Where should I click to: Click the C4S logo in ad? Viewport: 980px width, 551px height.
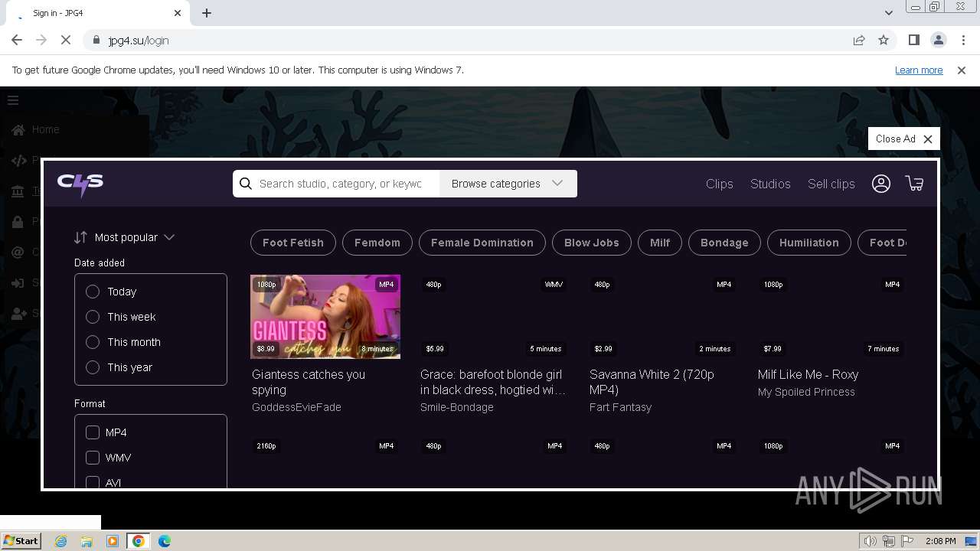click(x=80, y=184)
